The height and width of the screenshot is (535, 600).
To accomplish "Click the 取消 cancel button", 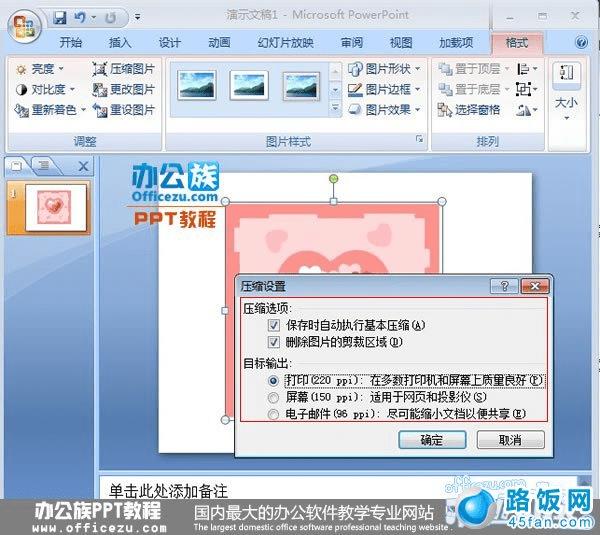I will coord(510,440).
